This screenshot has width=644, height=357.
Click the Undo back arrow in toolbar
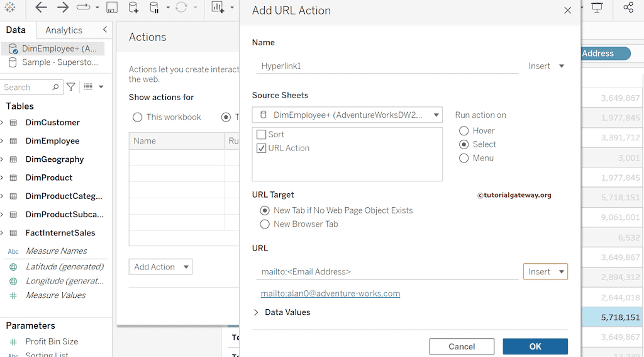coord(41,8)
